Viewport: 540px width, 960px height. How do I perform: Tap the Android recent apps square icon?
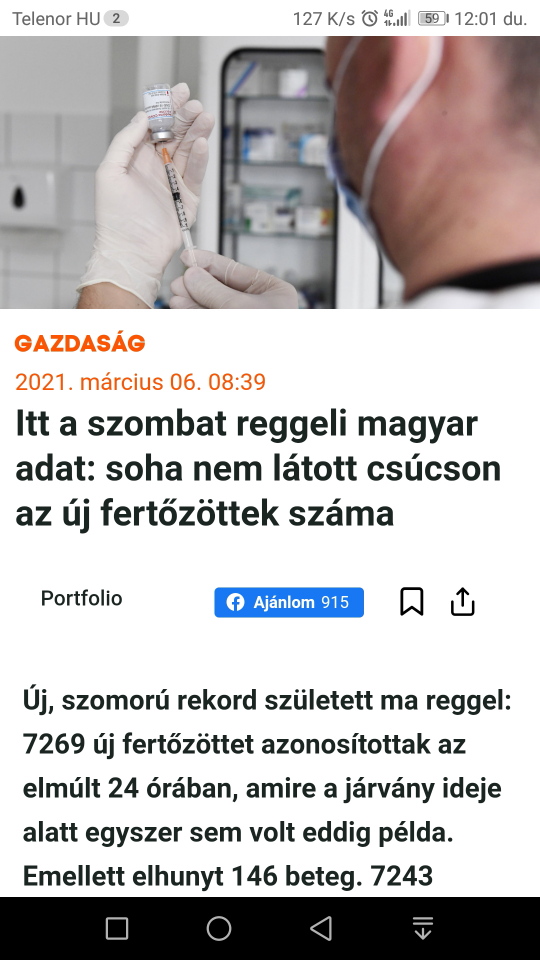click(x=117, y=928)
